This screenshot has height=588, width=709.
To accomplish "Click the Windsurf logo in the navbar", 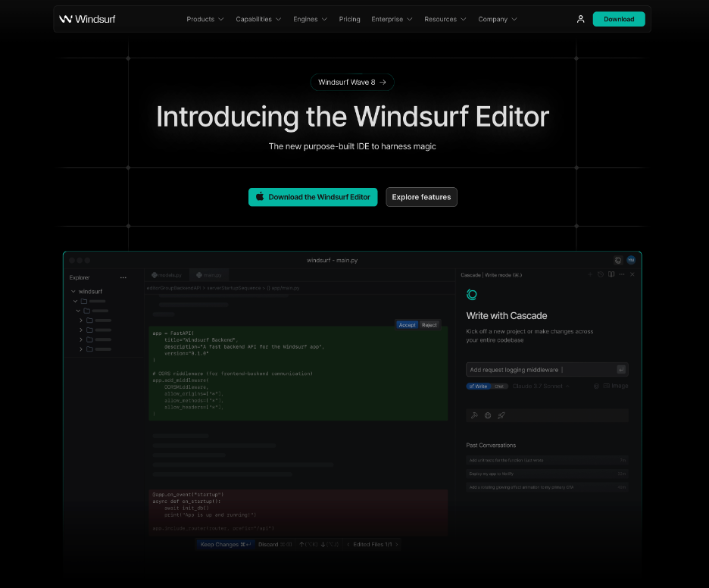I will 87,19.
